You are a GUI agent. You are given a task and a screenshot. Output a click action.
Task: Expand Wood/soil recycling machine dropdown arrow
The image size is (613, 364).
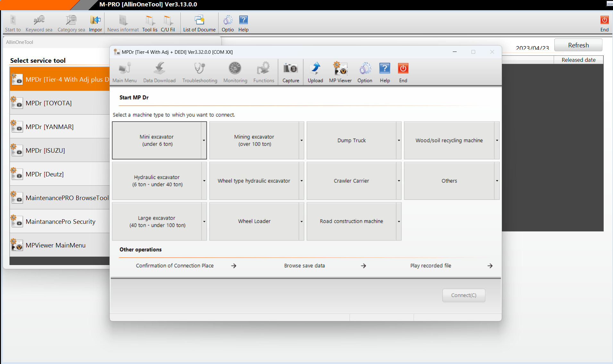(497, 140)
